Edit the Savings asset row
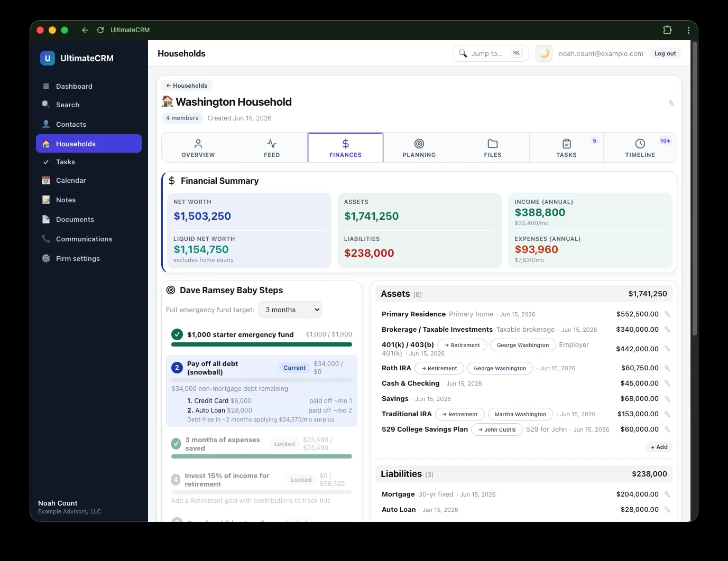This screenshot has width=728, height=561. (x=667, y=399)
